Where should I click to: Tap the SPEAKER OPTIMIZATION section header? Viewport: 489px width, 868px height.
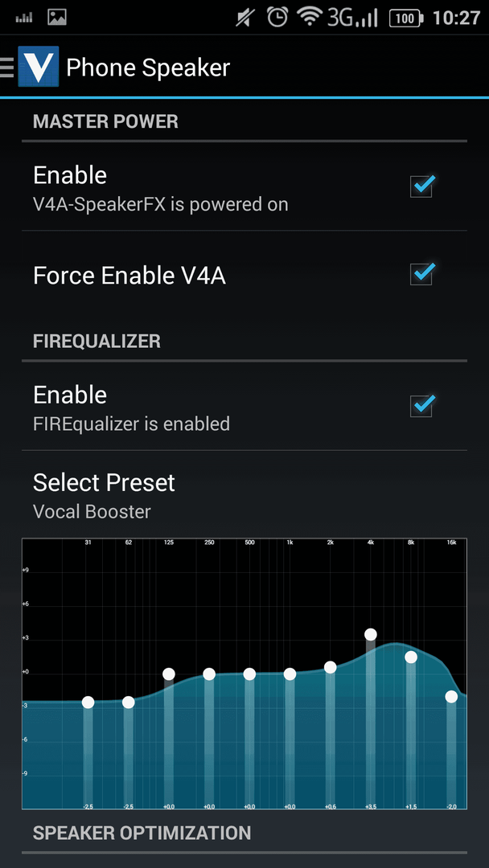coord(142,833)
